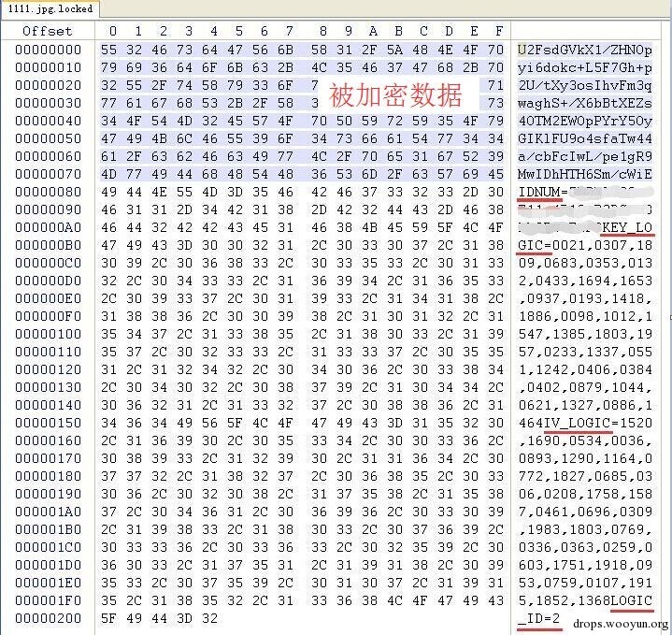This screenshot has height=635, width=672.
Task: Select the column header labeled A
Action: [x=373, y=31]
